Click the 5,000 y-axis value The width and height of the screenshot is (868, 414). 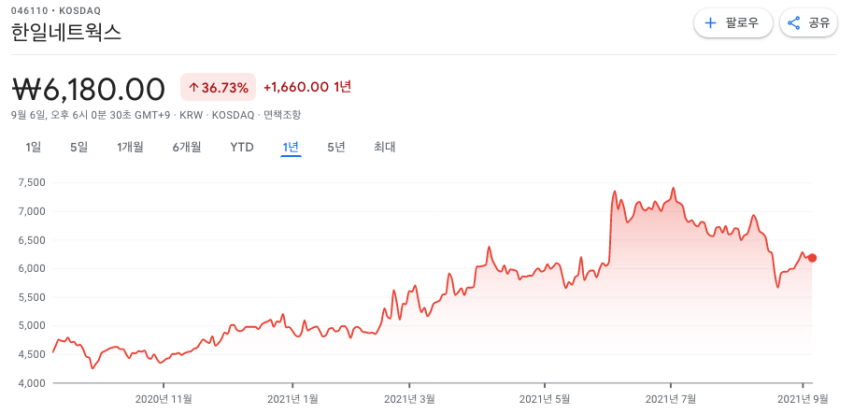pos(34,325)
